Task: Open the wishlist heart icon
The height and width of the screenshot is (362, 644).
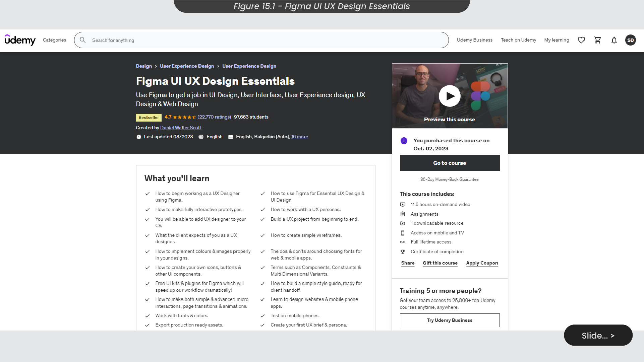Action: click(x=581, y=40)
